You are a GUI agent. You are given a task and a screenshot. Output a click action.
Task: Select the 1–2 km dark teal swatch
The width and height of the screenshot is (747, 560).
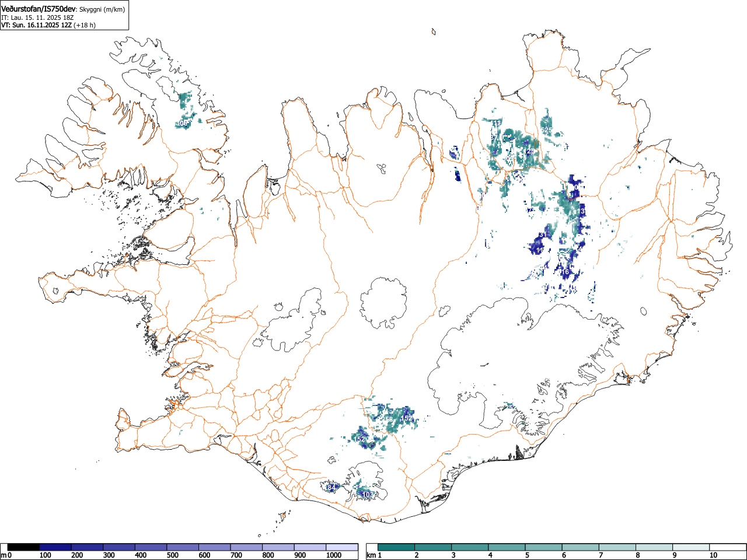coord(396,547)
